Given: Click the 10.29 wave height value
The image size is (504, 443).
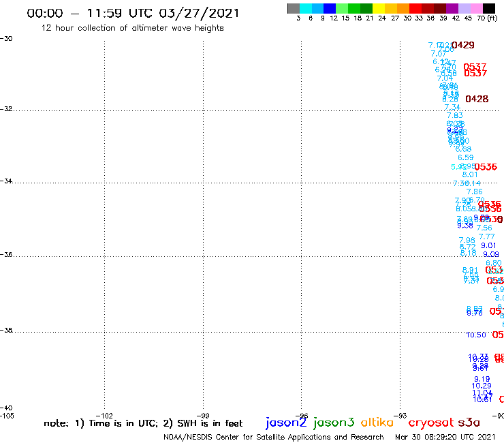Looking at the screenshot, I should point(482,386).
